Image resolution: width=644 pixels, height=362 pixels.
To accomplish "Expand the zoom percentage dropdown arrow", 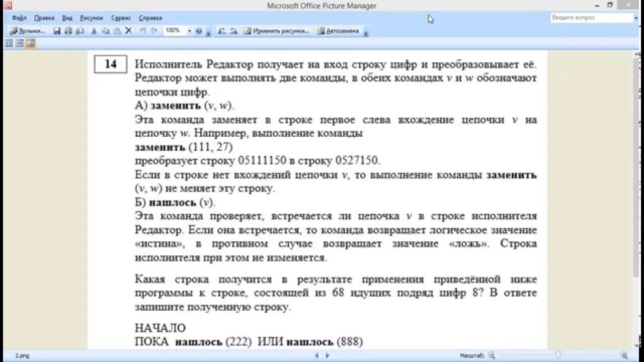I will click(x=190, y=31).
